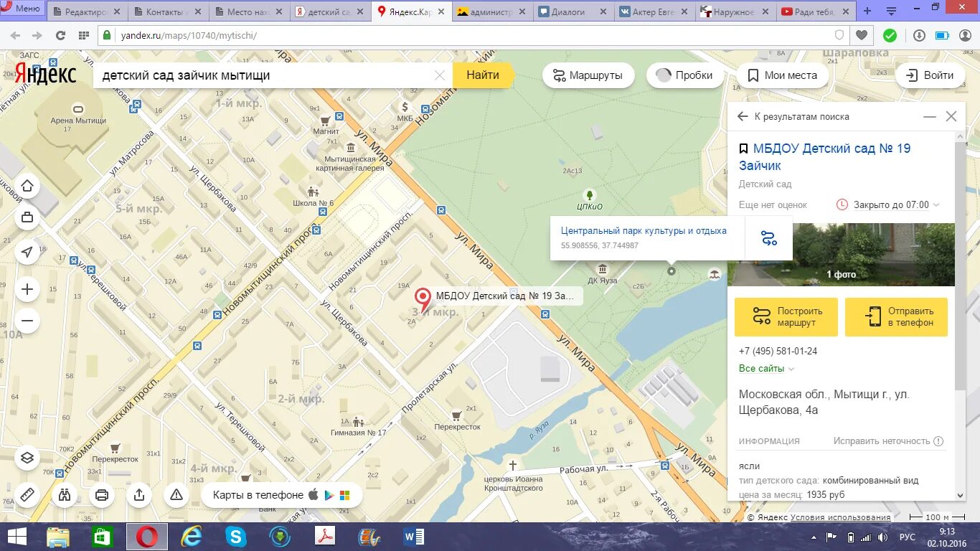Click the РУС language indicator in tray
Image resolution: width=980 pixels, height=551 pixels.
coord(908,537)
